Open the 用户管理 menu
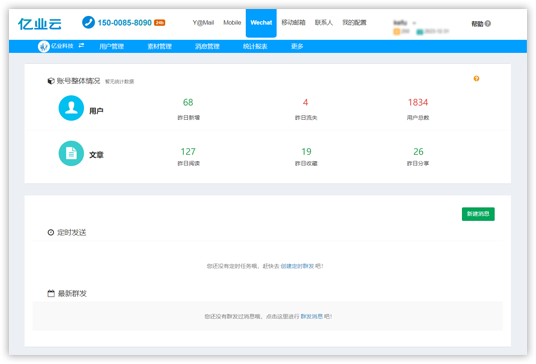Viewport: 536px width, 364px height. [x=111, y=46]
